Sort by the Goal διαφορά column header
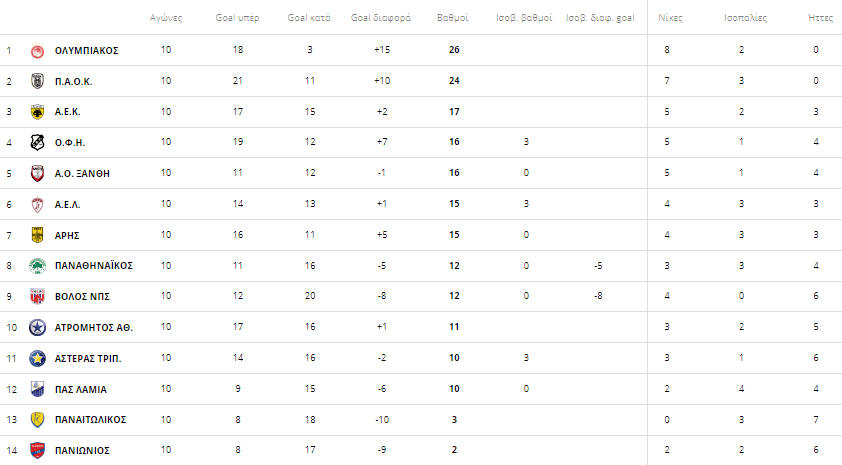 click(x=381, y=18)
